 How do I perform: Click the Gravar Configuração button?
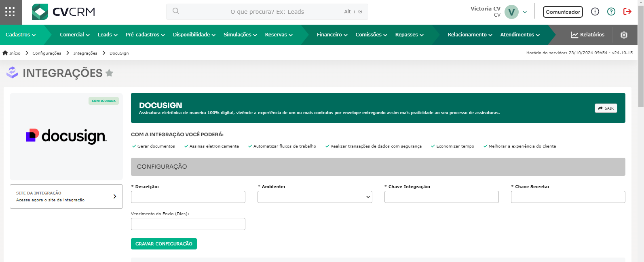164,244
